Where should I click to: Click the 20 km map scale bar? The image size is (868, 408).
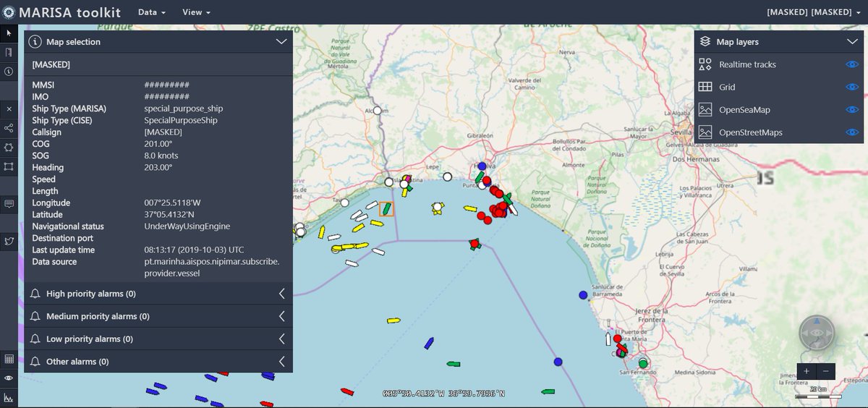tap(817, 393)
